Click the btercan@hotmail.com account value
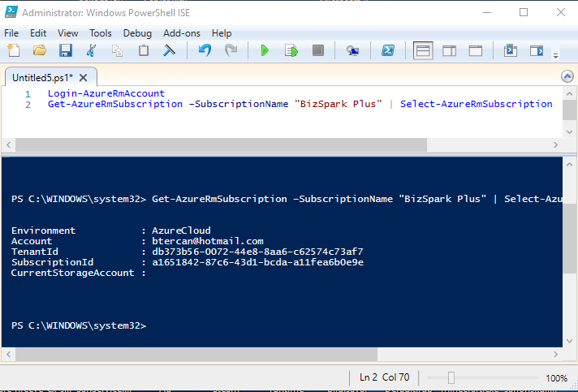578x392 pixels. (x=208, y=241)
